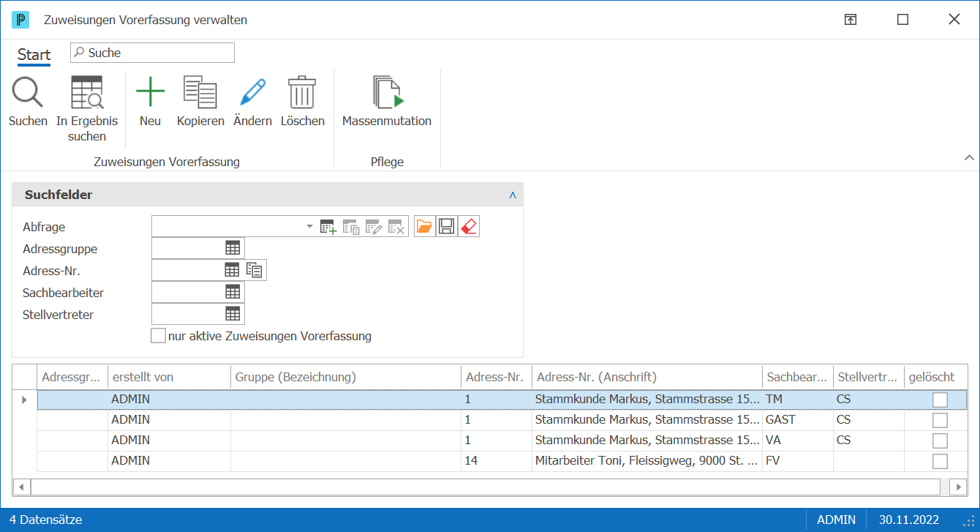Click the open folder icon for queries
980x532 pixels.
pos(424,227)
